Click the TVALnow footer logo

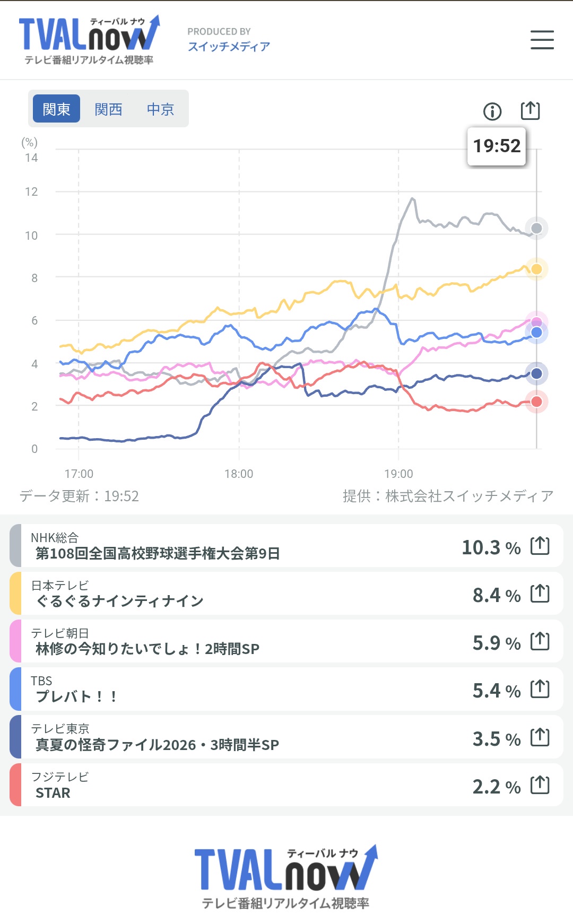[286, 877]
